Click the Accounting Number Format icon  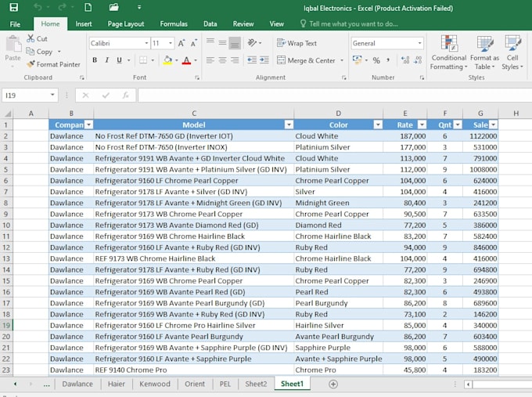(x=357, y=60)
